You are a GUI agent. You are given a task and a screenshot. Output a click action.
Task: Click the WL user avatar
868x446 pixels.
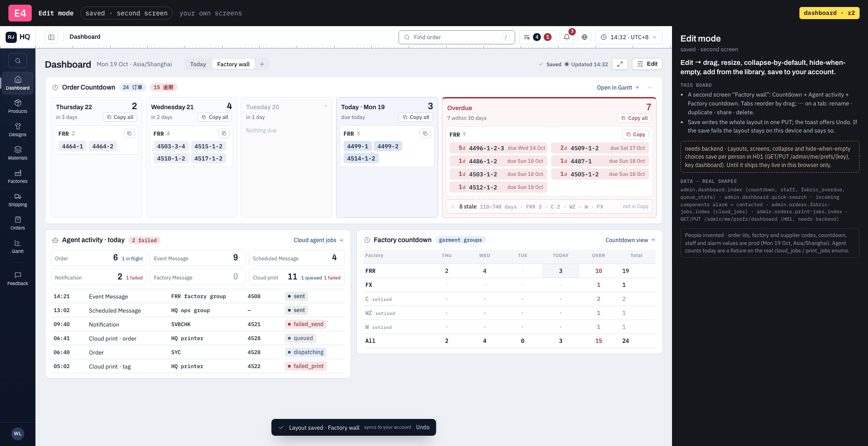tap(18, 433)
